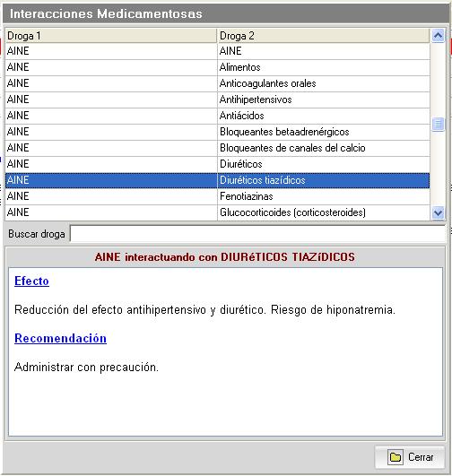The image size is (452, 476).
Task: Select the Antihipertensivos interaction row
Action: pos(218,100)
